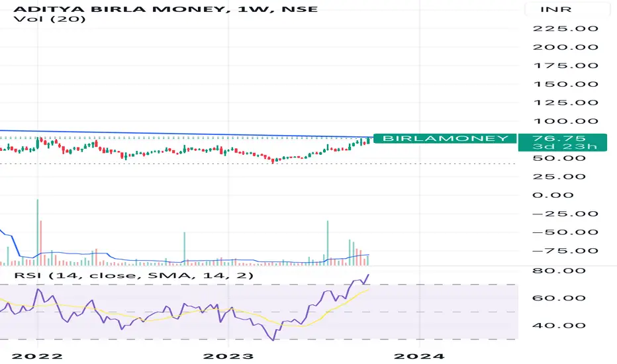Click the purple RSI line at its latest peak

[369, 275]
